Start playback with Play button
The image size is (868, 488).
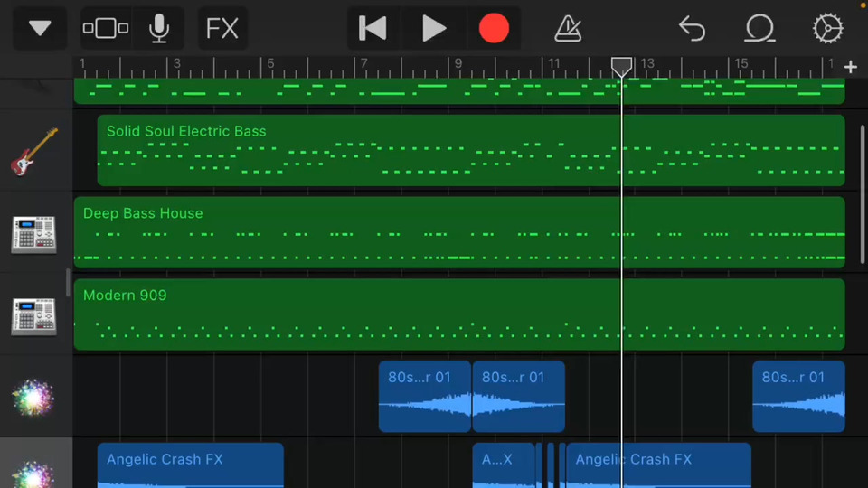[433, 28]
